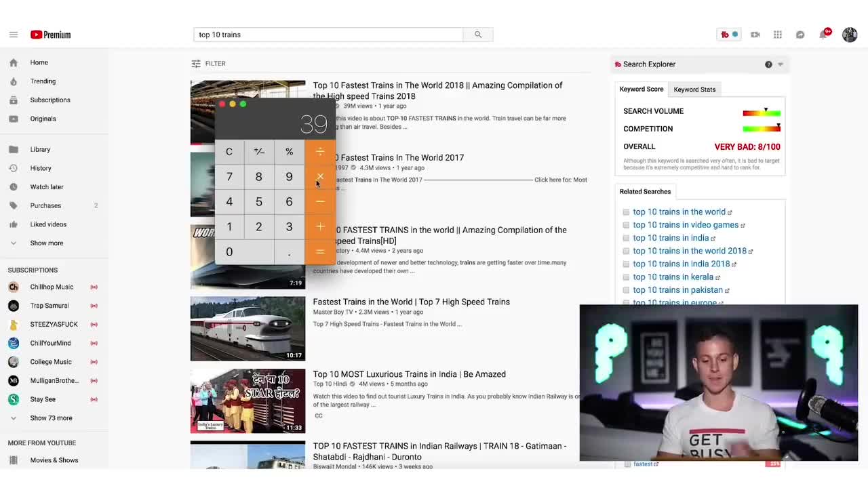This screenshot has width=868, height=488.
Task: Check 'top 10 trains the world 2018'
Action: pos(626,251)
